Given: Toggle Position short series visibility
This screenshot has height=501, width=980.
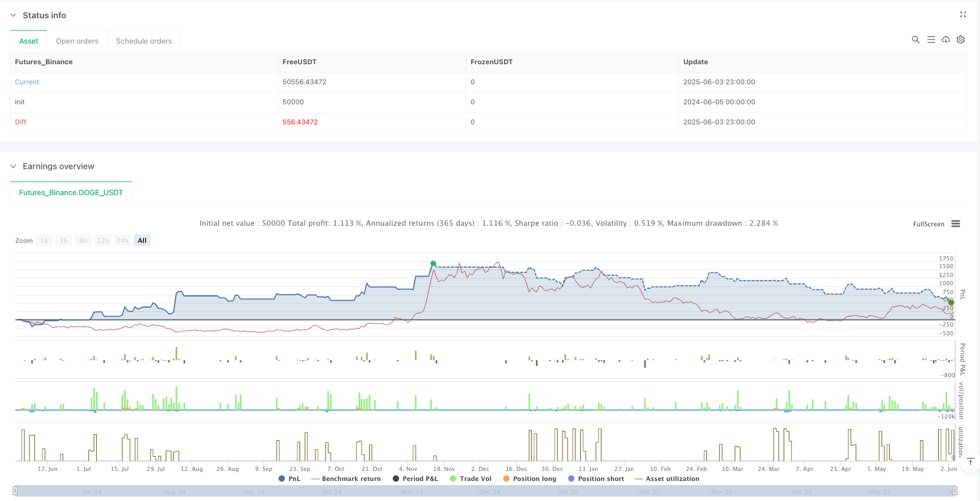Looking at the screenshot, I should 596,479.
